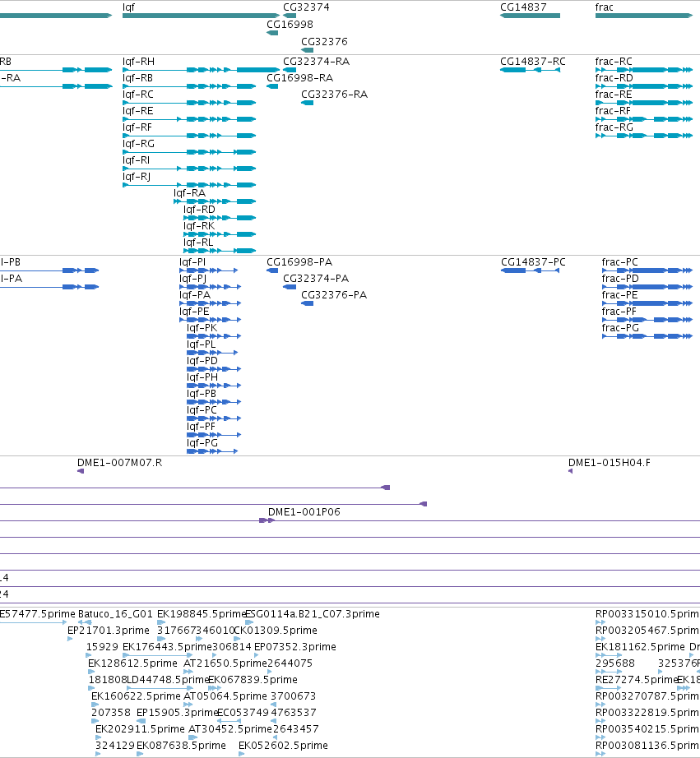
Task: Select protein lqf-PH
Action: tap(202, 377)
